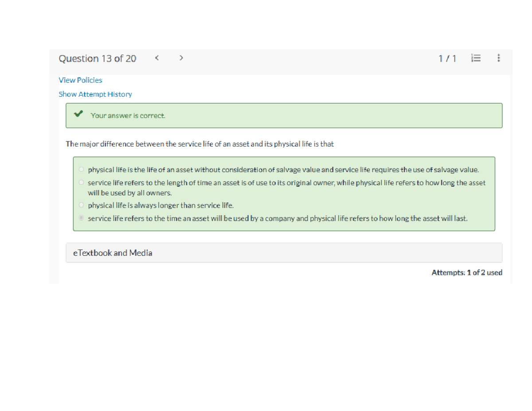Go to the previous question arrow
Screen dimensions: 532x411
click(157, 58)
